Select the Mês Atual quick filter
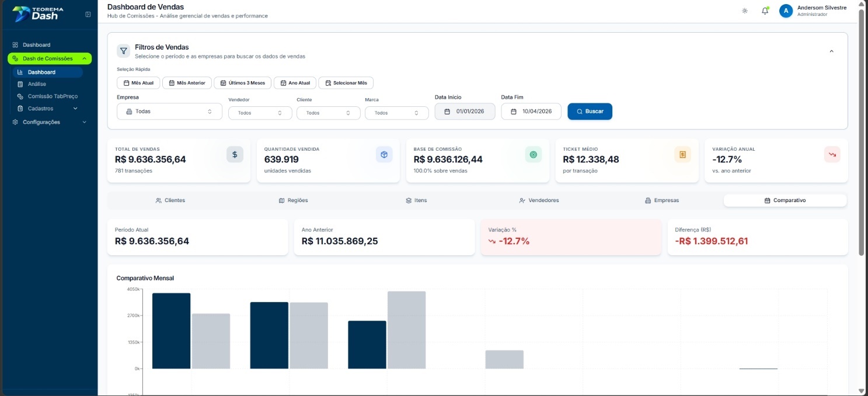The image size is (868, 396). (138, 83)
